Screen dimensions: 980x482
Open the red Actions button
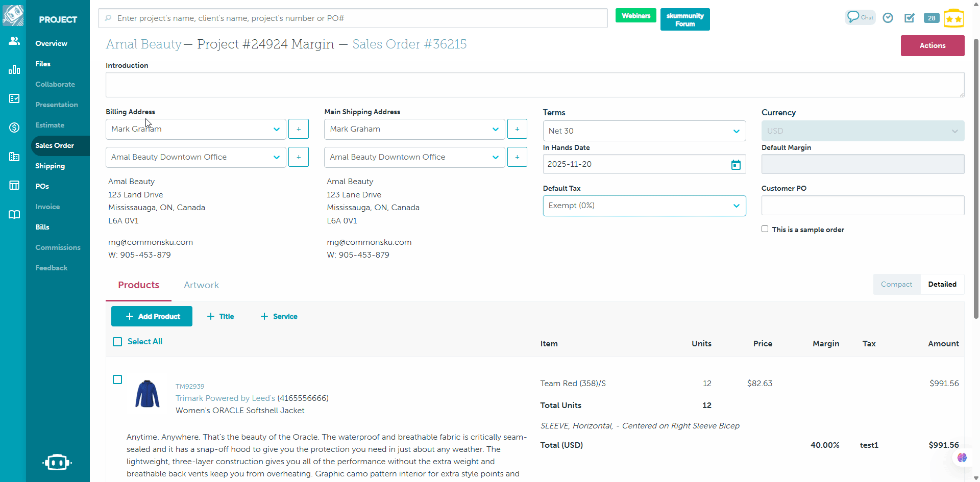point(932,45)
